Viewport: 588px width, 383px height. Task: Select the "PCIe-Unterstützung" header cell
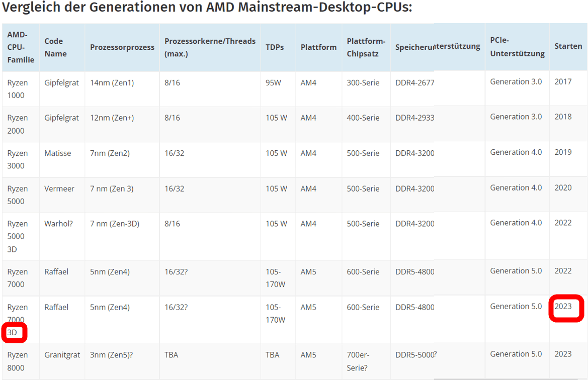click(x=517, y=47)
